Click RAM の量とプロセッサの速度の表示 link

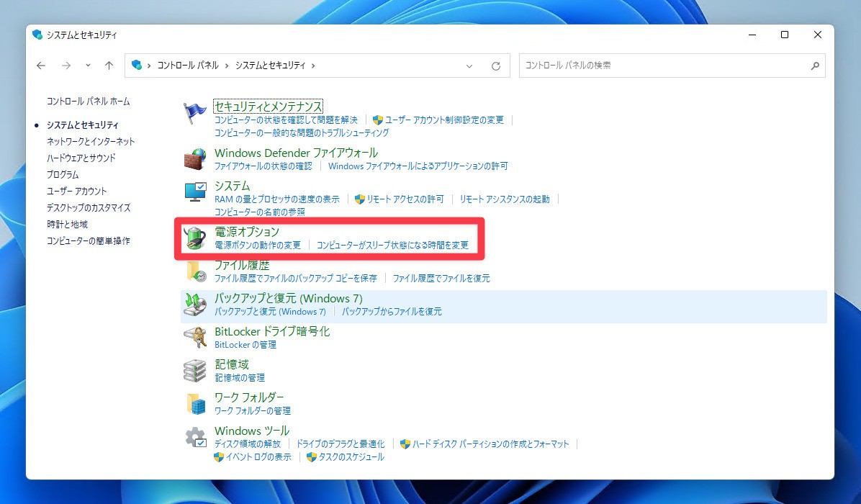(276, 199)
